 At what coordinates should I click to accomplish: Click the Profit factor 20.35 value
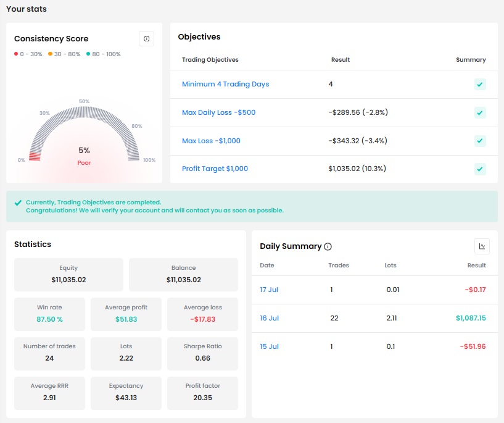coord(202,398)
